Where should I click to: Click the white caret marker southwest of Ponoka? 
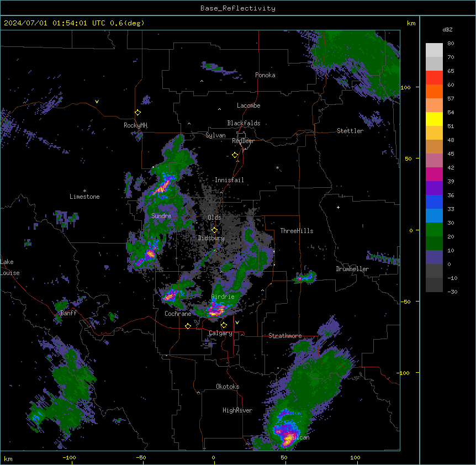click(x=202, y=81)
